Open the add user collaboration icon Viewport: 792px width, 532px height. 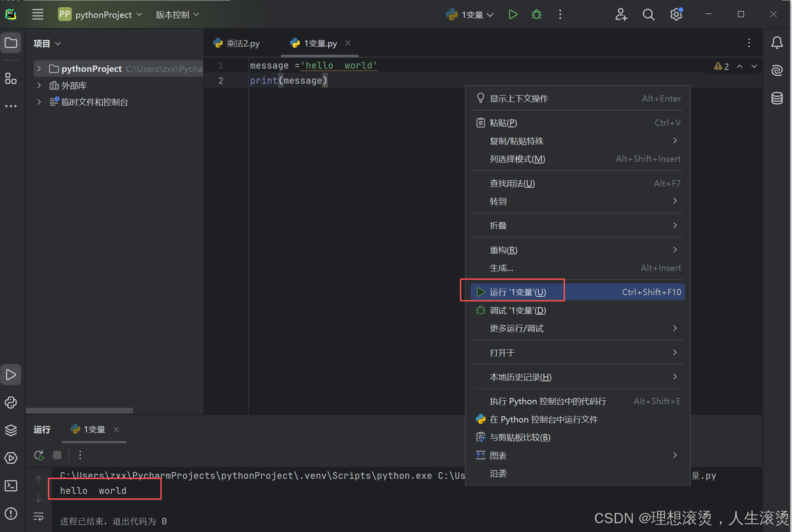tap(621, 15)
